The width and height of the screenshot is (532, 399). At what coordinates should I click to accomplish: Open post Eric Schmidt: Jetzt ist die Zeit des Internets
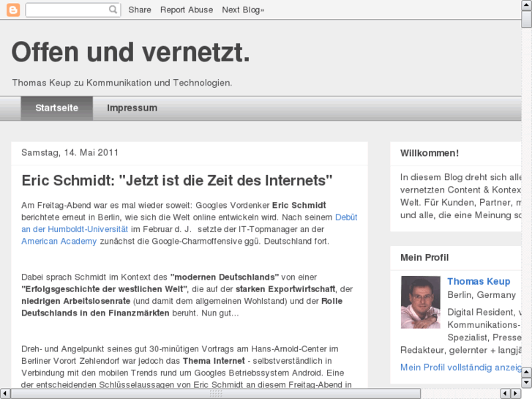click(177, 180)
